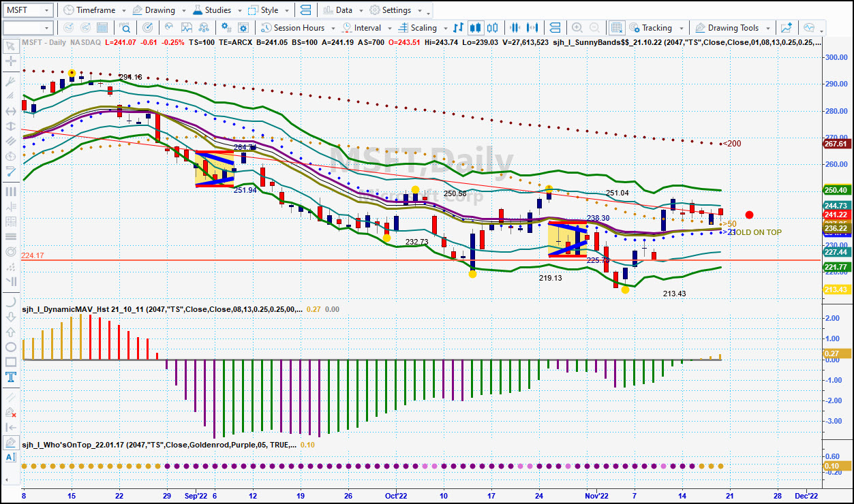Zoom out with the minus magnifier
The width and height of the screenshot is (854, 504).
(x=595, y=28)
